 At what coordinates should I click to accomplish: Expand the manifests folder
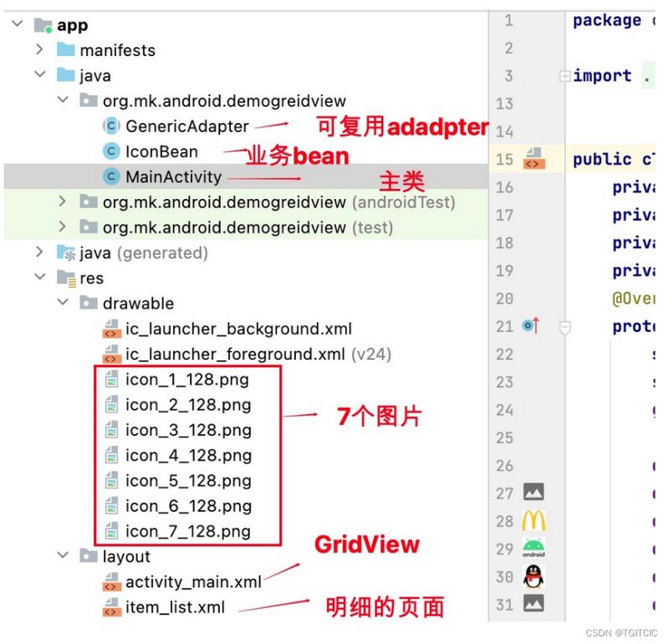(39, 50)
